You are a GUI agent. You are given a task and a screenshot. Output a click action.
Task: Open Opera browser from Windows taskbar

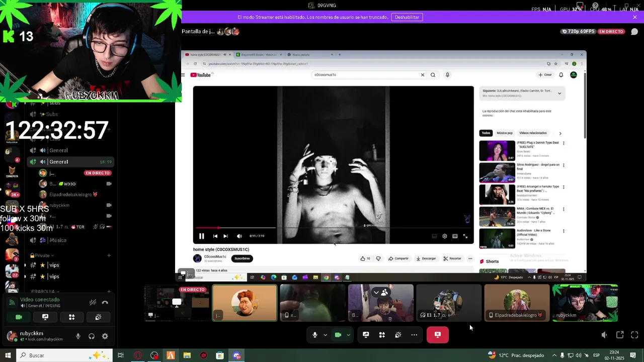[137, 355]
